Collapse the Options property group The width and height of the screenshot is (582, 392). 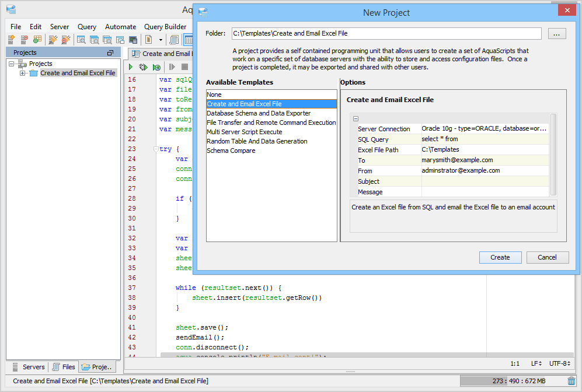click(356, 118)
